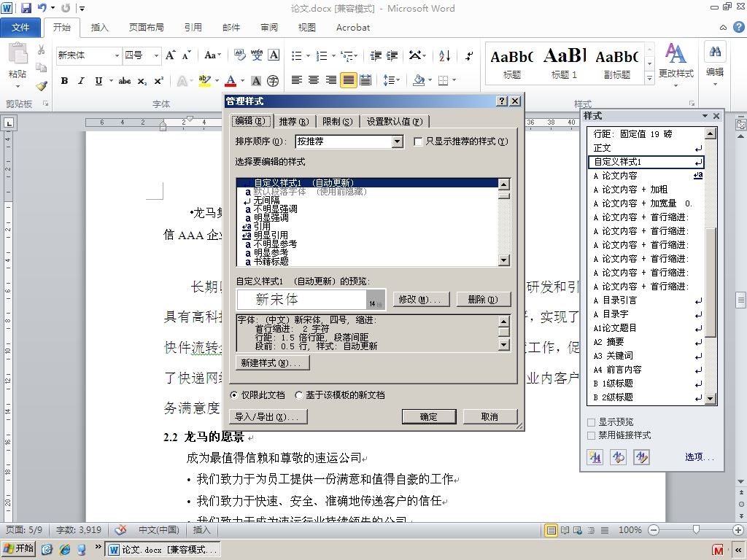Decrease paragraph indent
Viewport: 747px width, 560px height.
pos(376,55)
